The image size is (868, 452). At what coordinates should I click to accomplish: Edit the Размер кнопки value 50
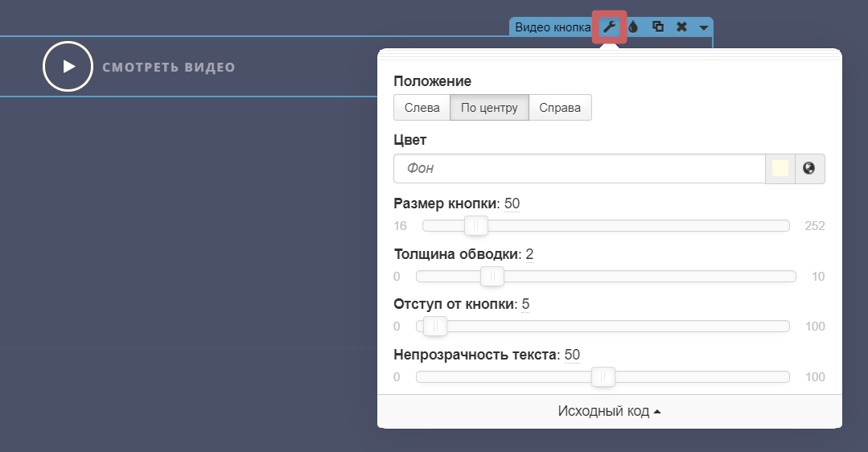coord(512,204)
